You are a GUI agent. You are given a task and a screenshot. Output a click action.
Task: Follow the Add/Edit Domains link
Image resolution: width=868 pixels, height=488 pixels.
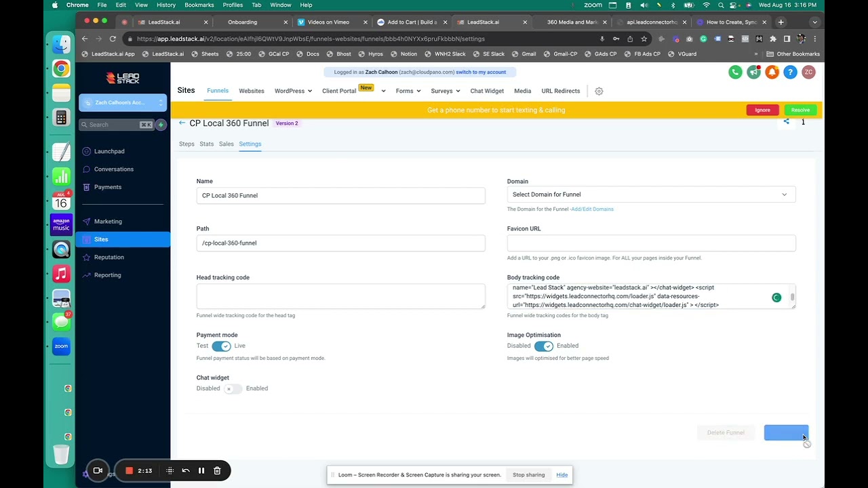(x=592, y=209)
